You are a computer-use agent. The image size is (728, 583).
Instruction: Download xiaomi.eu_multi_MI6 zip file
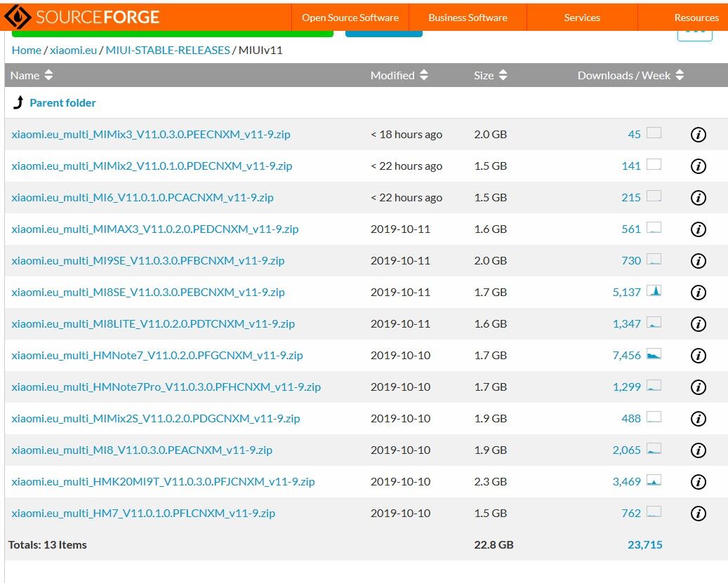143,198
